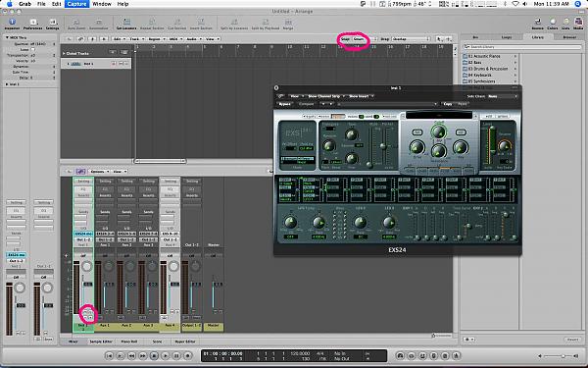Toggle the Compare button in EXS24 window
Image resolution: width=588 pixels, height=368 pixels.
(306, 104)
